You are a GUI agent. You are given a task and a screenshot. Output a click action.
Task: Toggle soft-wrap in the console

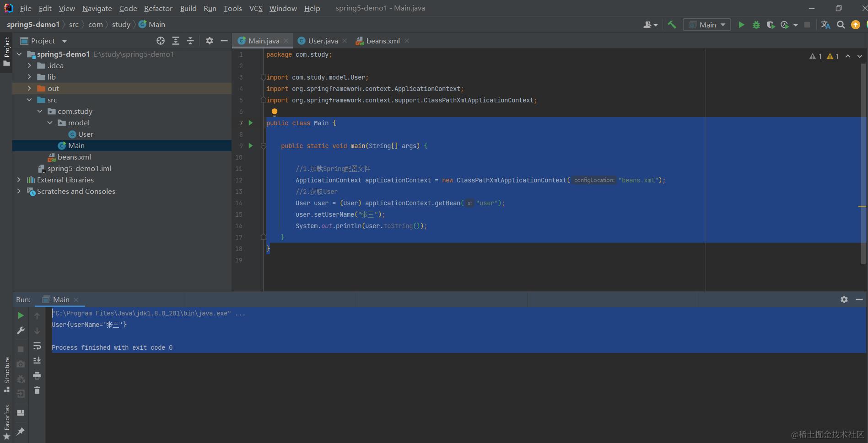point(37,346)
